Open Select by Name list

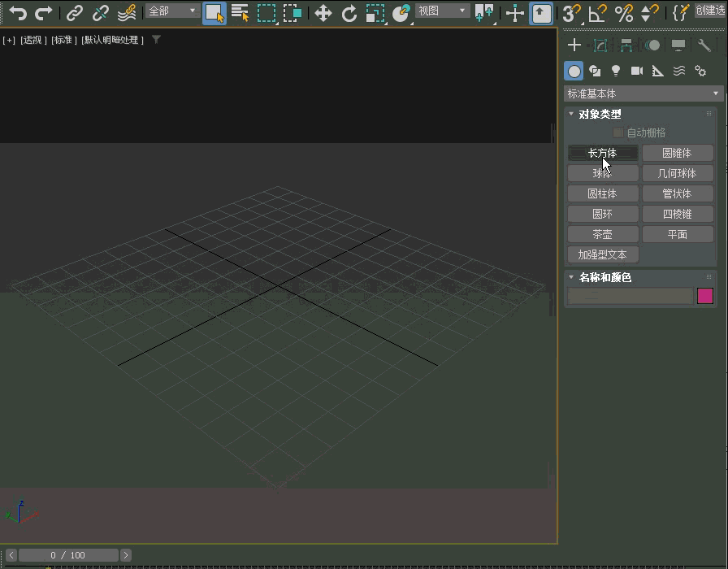[x=240, y=13]
